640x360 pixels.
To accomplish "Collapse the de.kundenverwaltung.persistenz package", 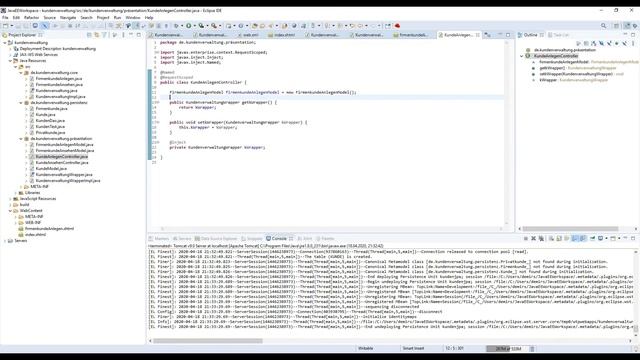I will pyautogui.click(x=21, y=103).
